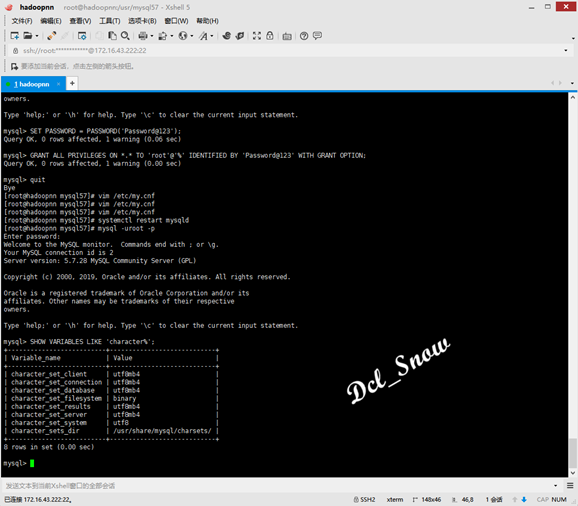Open the 文件(F) menu
The width and height of the screenshot is (578, 506).
(22, 21)
